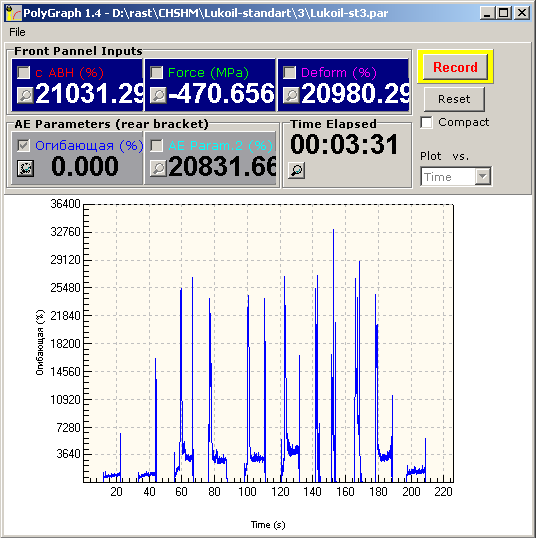This screenshot has width=536, height=538.
Task: Click the plot icon under Огибающая
Action: pos(25,168)
